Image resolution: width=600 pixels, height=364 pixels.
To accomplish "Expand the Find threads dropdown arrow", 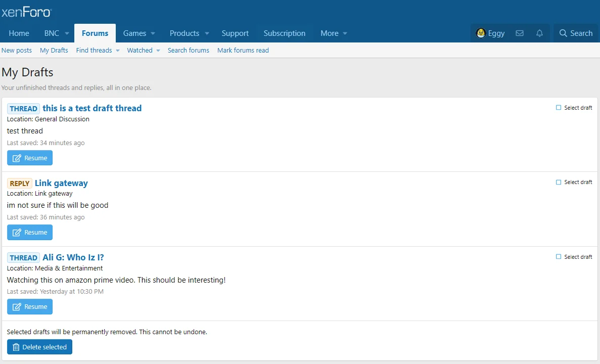I will point(118,51).
